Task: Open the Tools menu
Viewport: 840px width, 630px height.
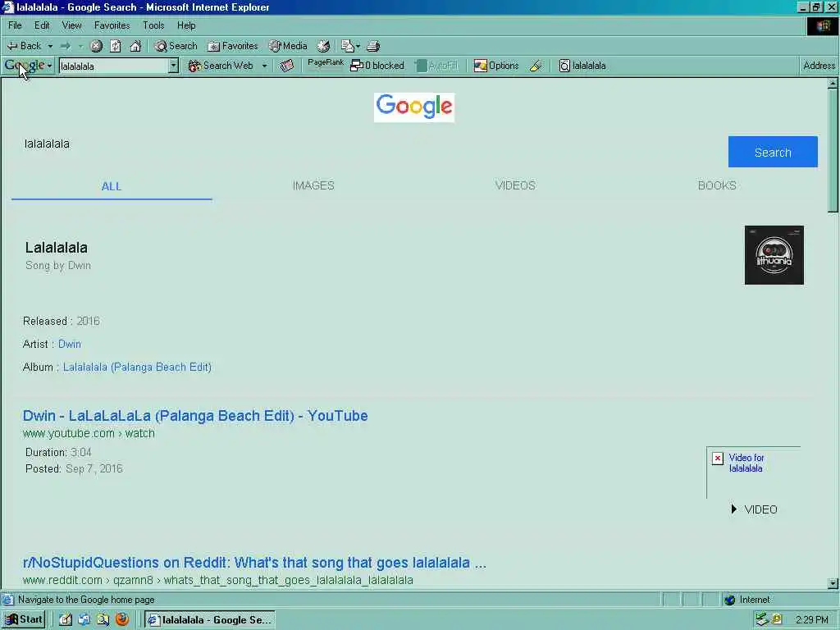Action: pos(153,25)
